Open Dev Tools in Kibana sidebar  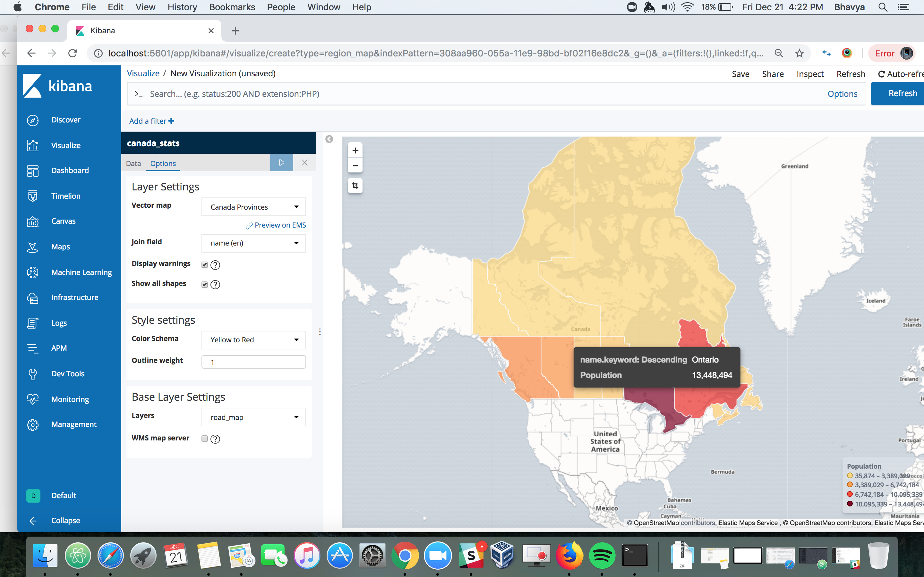point(68,373)
